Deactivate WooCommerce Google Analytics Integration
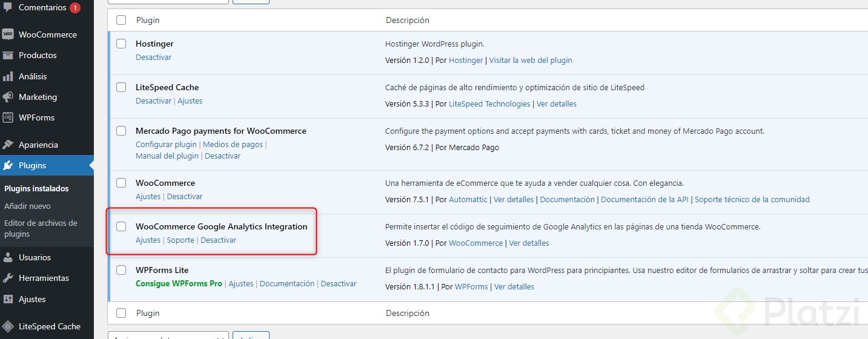The height and width of the screenshot is (339, 868). [x=219, y=240]
